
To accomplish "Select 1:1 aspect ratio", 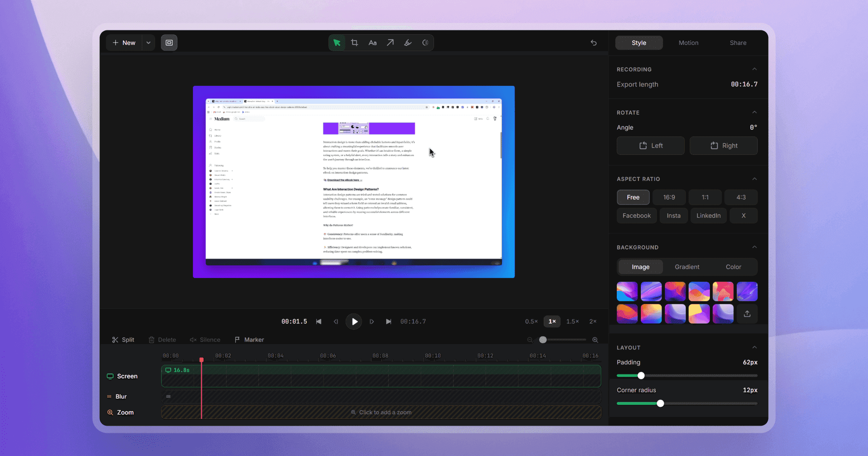I will [705, 197].
